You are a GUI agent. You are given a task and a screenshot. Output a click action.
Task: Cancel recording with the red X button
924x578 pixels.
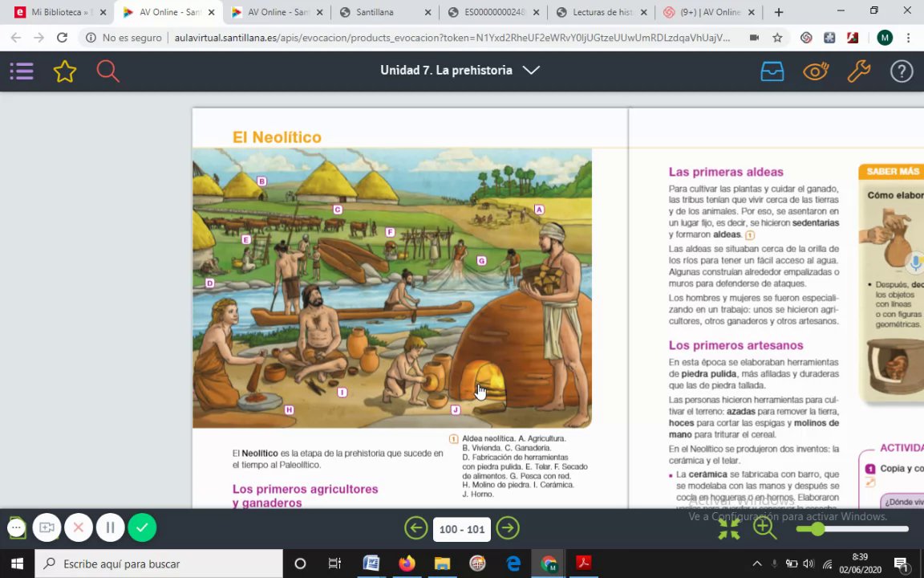[79, 527]
